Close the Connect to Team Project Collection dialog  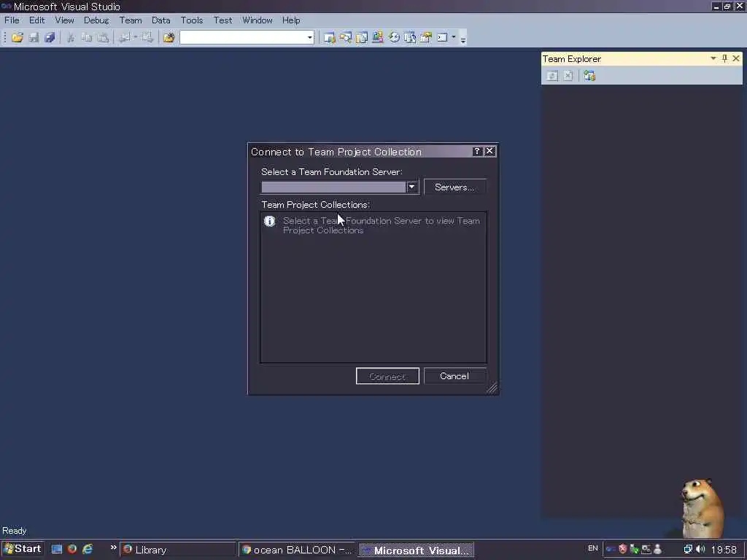(489, 152)
